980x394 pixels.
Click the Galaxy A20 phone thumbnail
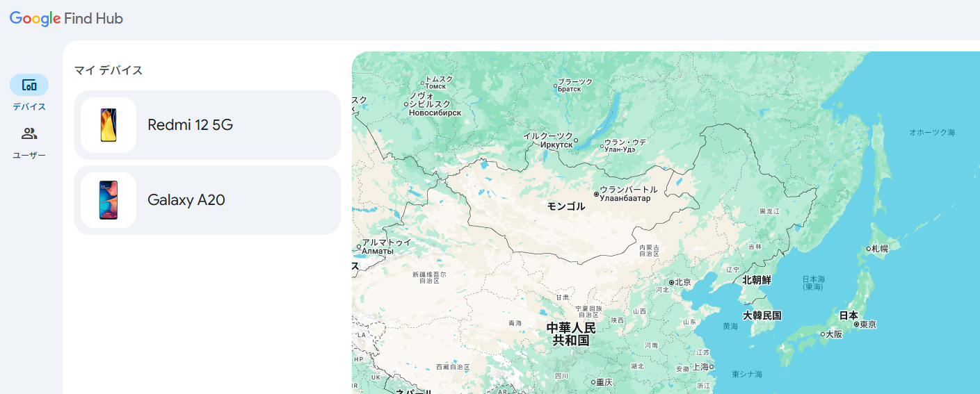coord(109,200)
